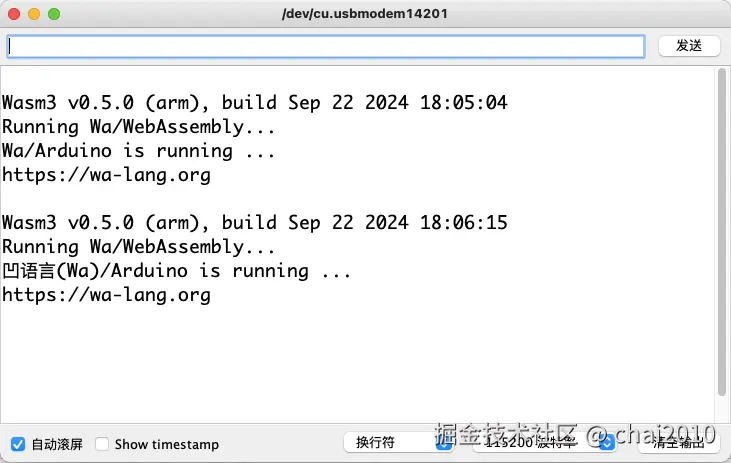Click the first https://wa-lang.org output line

pos(107,175)
